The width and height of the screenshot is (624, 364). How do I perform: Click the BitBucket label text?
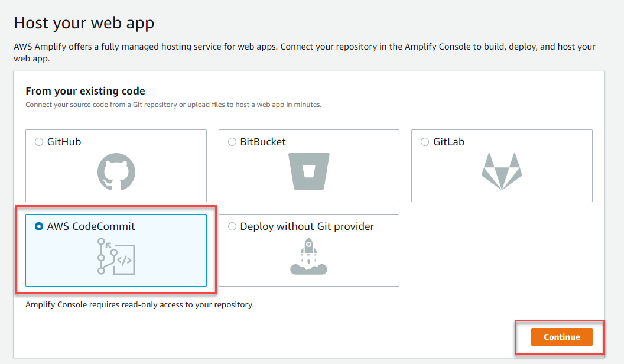[x=261, y=142]
